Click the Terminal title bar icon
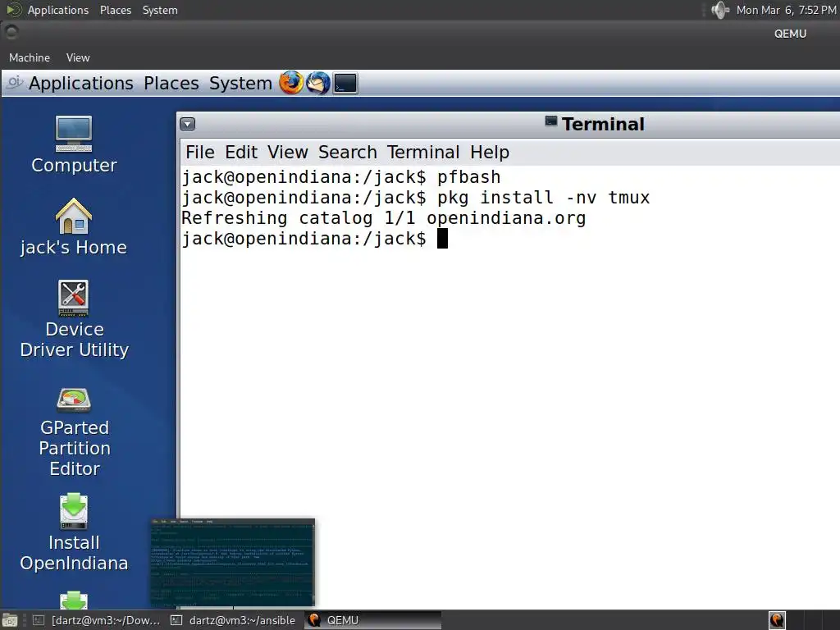This screenshot has width=840, height=630. tap(550, 121)
